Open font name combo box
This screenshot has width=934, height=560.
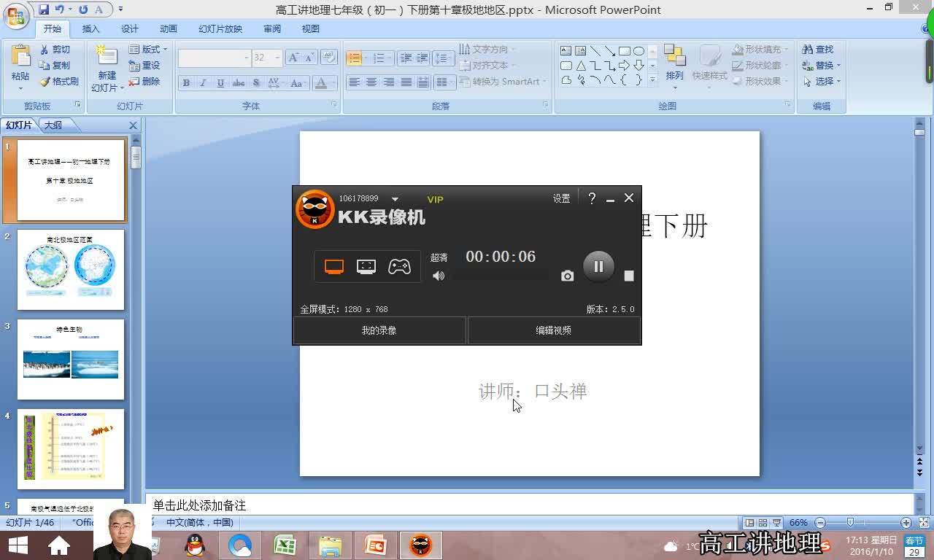pyautogui.click(x=214, y=58)
